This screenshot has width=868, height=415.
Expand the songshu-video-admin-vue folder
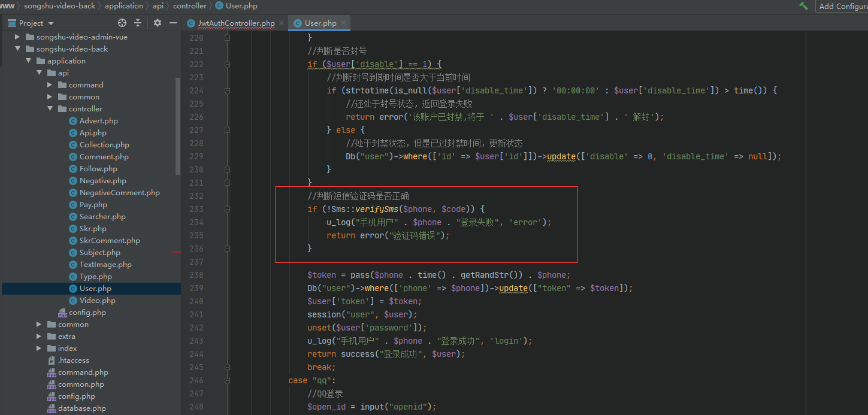pyautogui.click(x=17, y=37)
